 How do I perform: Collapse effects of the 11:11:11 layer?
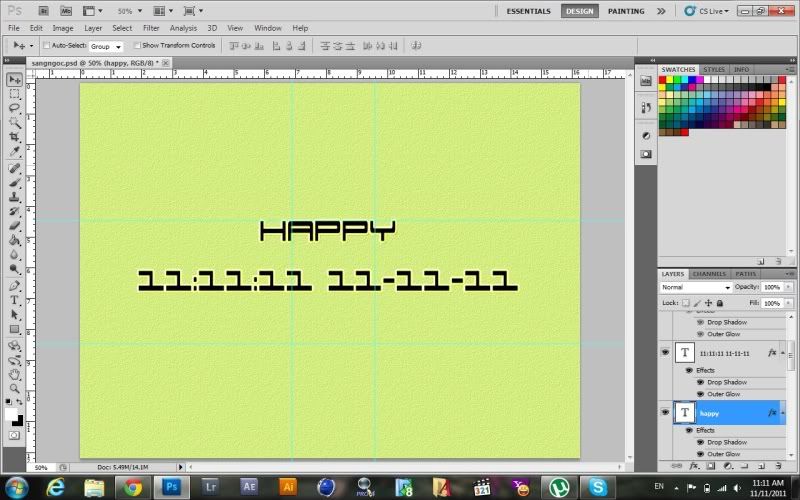coord(782,353)
